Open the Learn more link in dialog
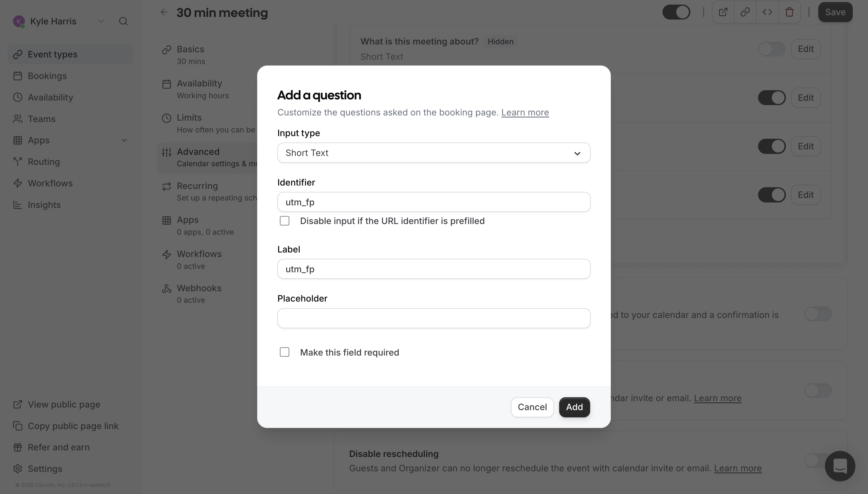This screenshot has width=868, height=494. click(525, 112)
